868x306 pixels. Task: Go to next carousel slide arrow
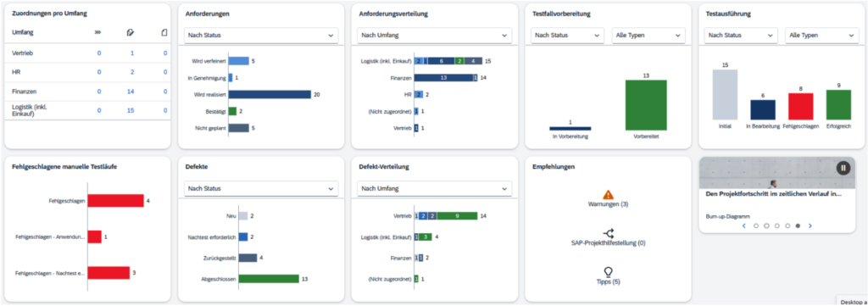click(810, 225)
